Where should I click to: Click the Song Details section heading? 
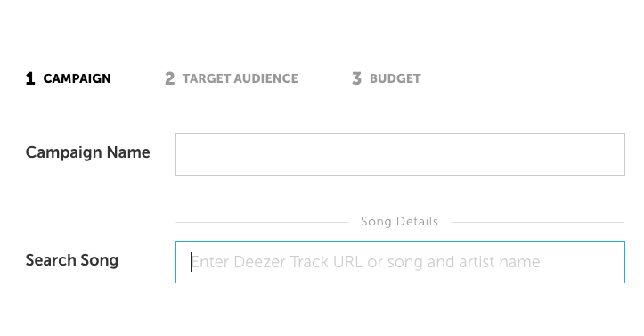(x=399, y=222)
